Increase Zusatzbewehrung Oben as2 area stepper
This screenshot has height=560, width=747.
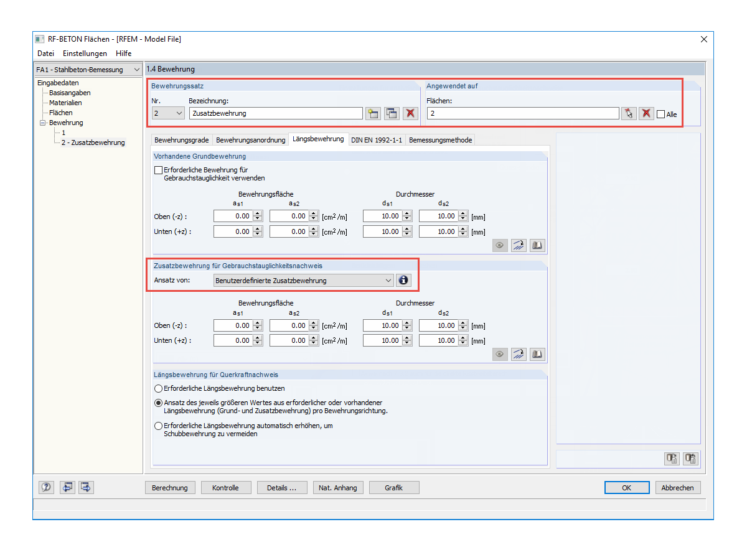[x=314, y=322]
